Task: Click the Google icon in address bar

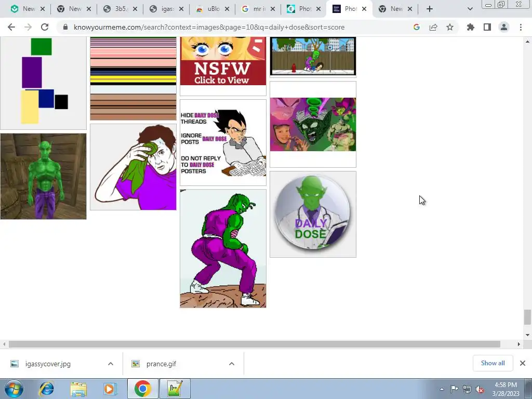Action: (x=417, y=27)
